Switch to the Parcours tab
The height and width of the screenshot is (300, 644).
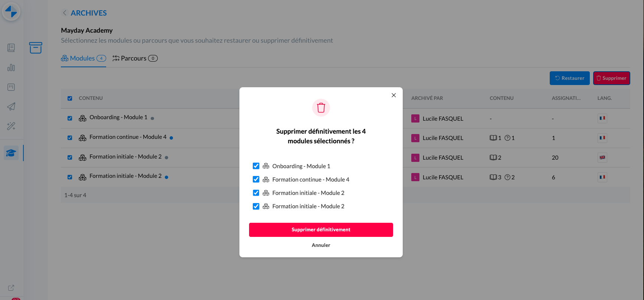pos(135,58)
